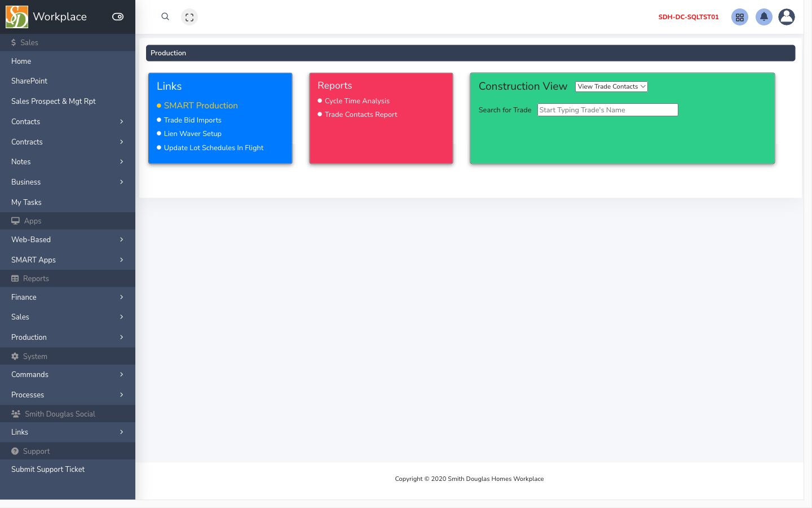The width and height of the screenshot is (812, 508).
Task: Click the Smith Douglas Workplace logo
Action: coord(17,17)
